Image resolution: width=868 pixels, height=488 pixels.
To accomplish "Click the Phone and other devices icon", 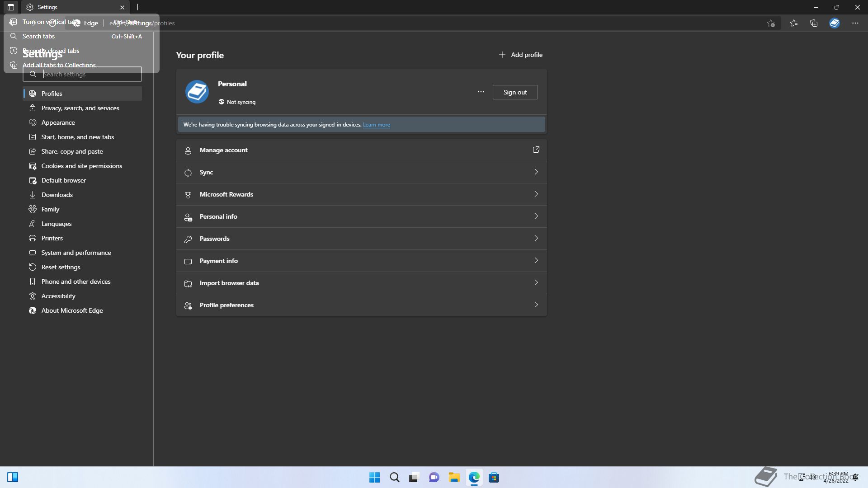I will click(33, 282).
